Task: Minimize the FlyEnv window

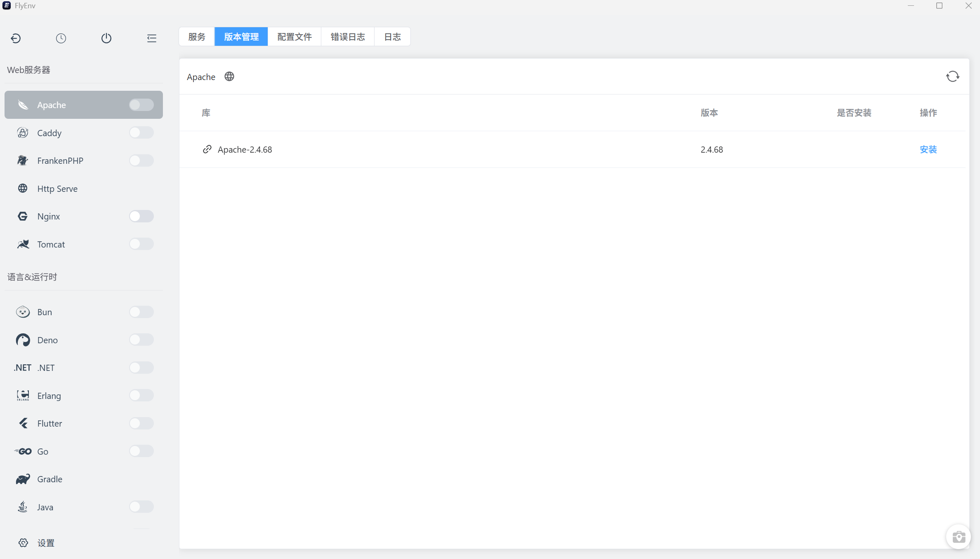Action: click(911, 6)
